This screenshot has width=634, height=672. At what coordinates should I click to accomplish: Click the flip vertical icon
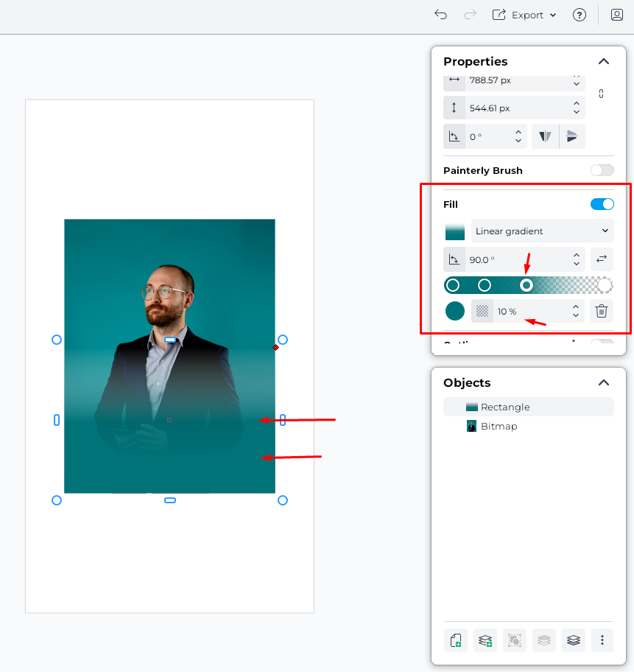(x=573, y=136)
